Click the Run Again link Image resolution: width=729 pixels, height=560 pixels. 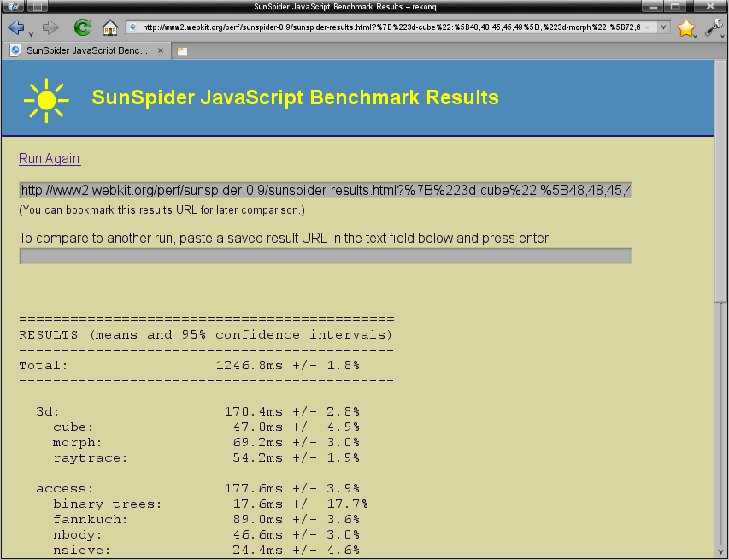(x=50, y=159)
